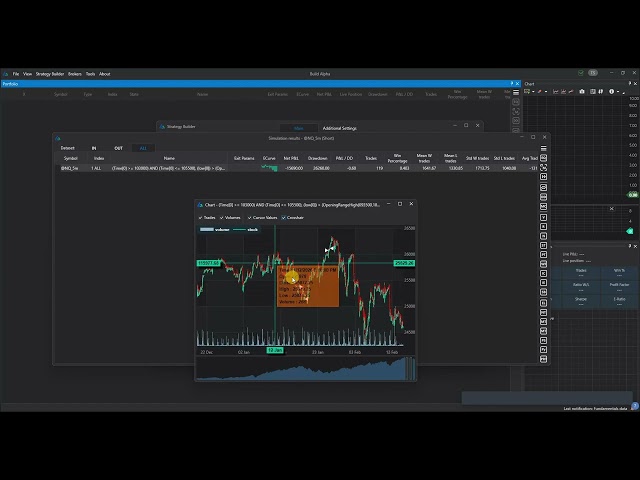Image resolution: width=640 pixels, height=480 pixels.
Task: Open the Tools menu
Action: (90, 74)
